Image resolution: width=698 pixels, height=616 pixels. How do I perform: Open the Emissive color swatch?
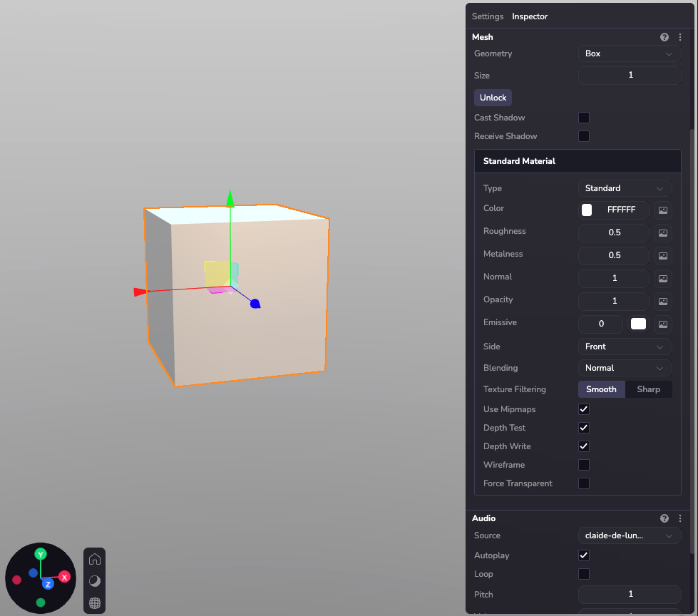[638, 324]
